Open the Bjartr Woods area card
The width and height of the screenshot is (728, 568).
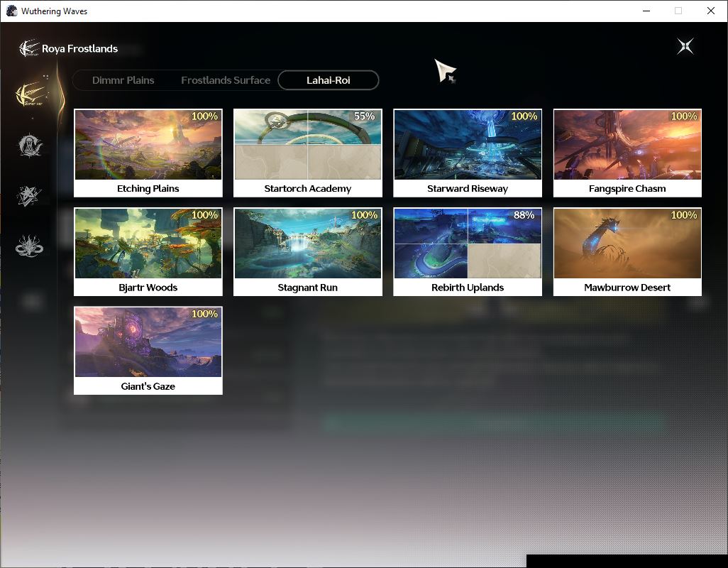tap(148, 252)
